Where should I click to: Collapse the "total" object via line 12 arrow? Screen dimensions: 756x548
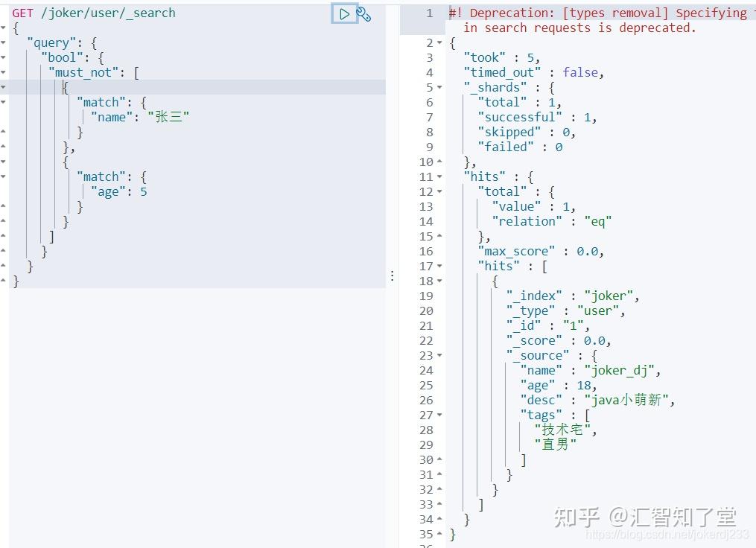[439, 191]
